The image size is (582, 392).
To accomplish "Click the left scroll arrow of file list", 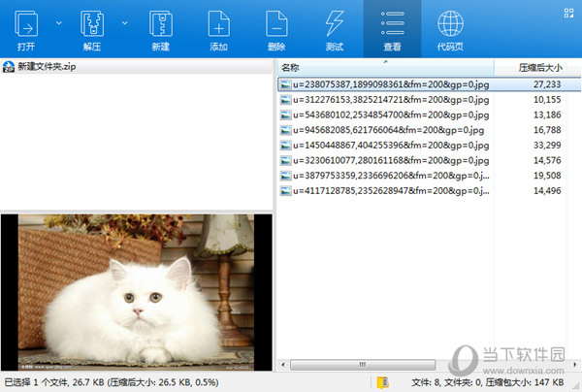I will click(283, 365).
